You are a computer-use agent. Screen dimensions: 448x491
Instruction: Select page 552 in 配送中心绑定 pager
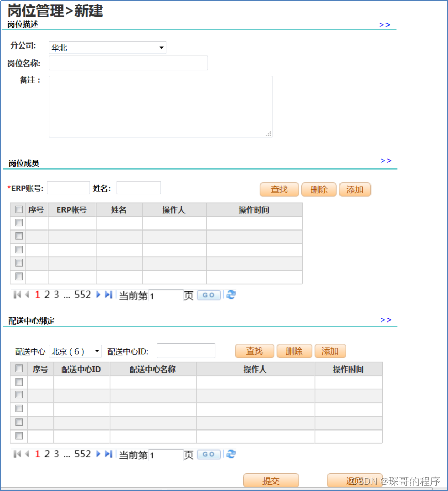coord(83,454)
